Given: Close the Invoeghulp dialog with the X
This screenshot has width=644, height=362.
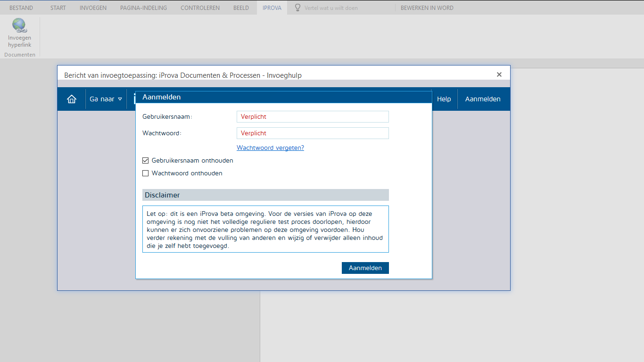Looking at the screenshot, I should pos(499,74).
